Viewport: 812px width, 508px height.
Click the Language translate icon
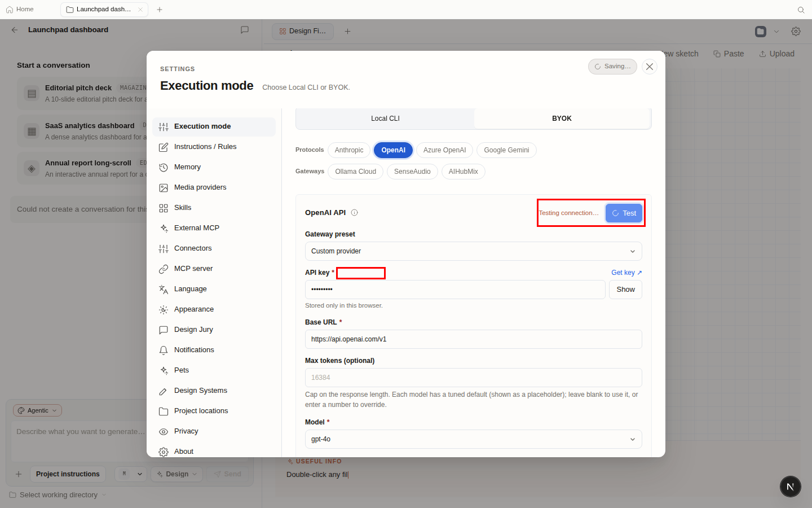coord(164,290)
